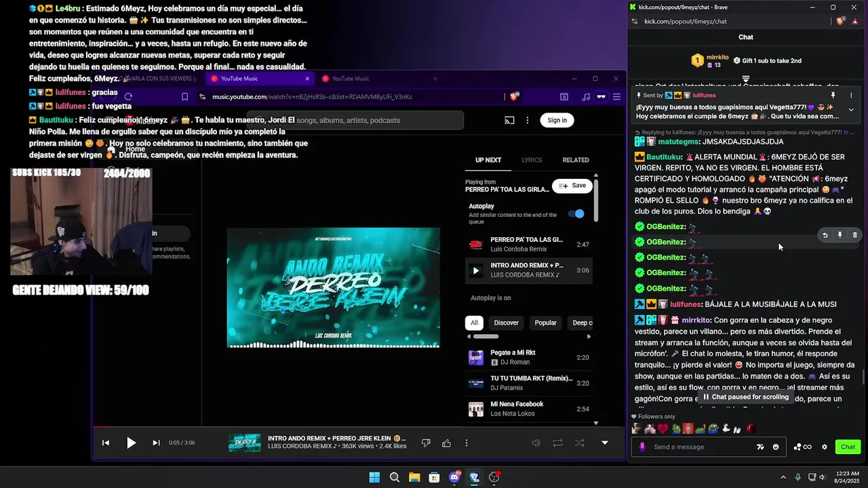
Task: Switch to the RELATED tab
Action: pyautogui.click(x=576, y=160)
